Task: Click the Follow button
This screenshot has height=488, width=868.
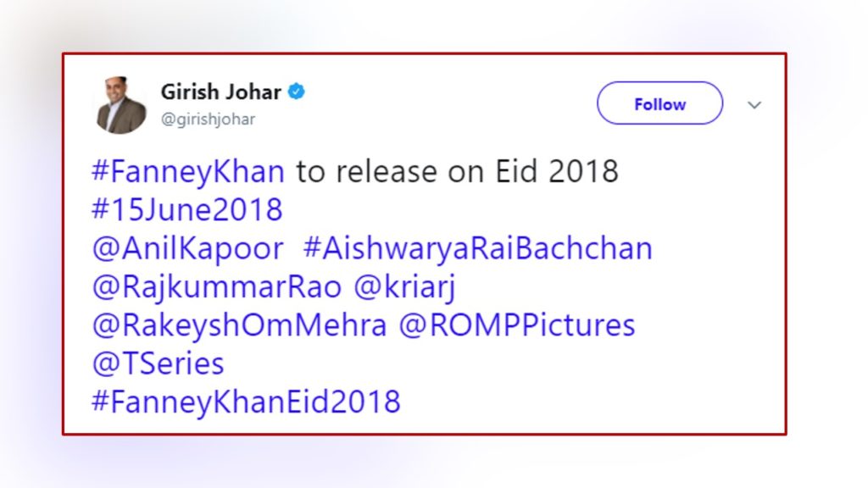Action: pos(659,103)
